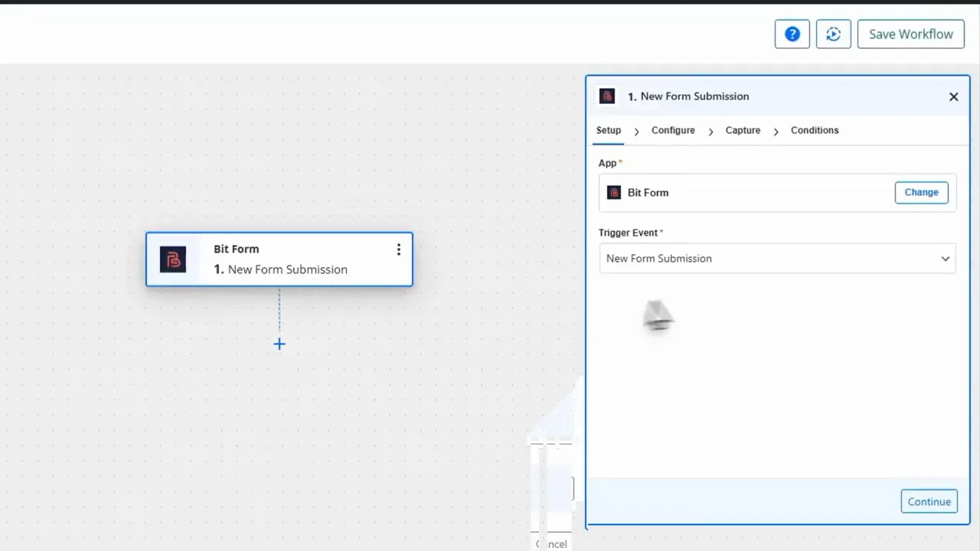Open the Conditions tab
980x551 pixels.
tap(814, 130)
